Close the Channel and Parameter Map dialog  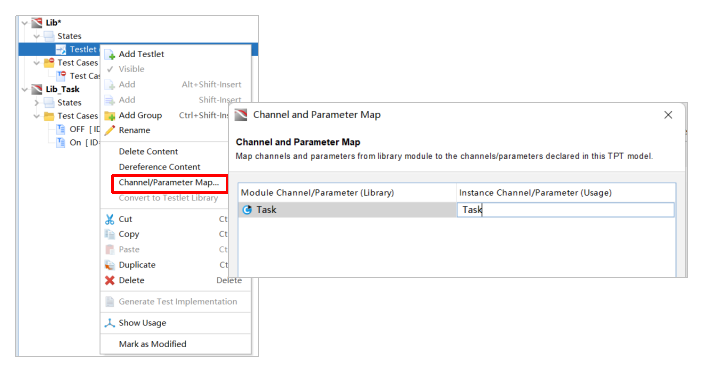coord(668,115)
